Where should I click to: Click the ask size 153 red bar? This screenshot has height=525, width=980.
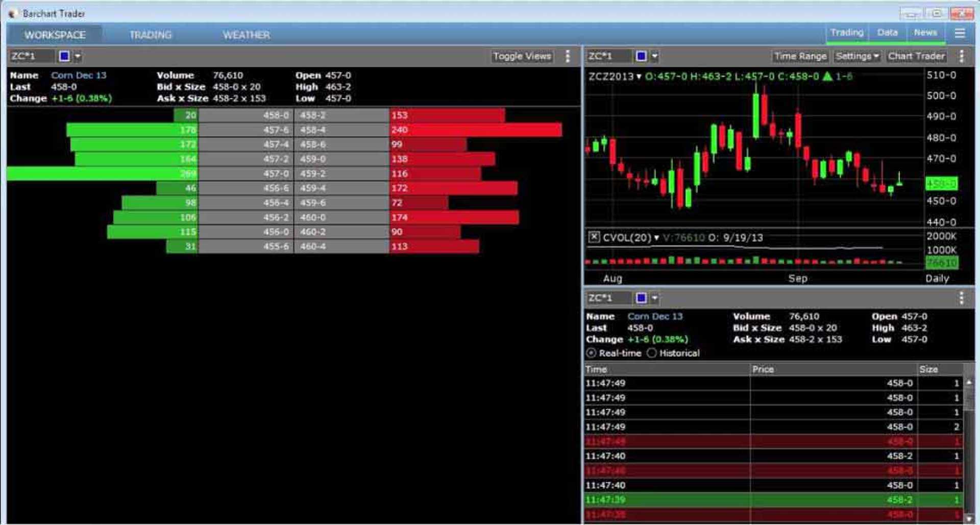pos(447,115)
